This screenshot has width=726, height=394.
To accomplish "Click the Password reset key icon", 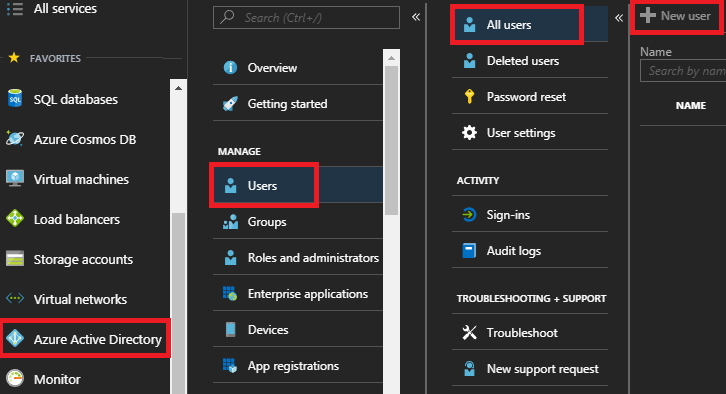I will click(469, 96).
